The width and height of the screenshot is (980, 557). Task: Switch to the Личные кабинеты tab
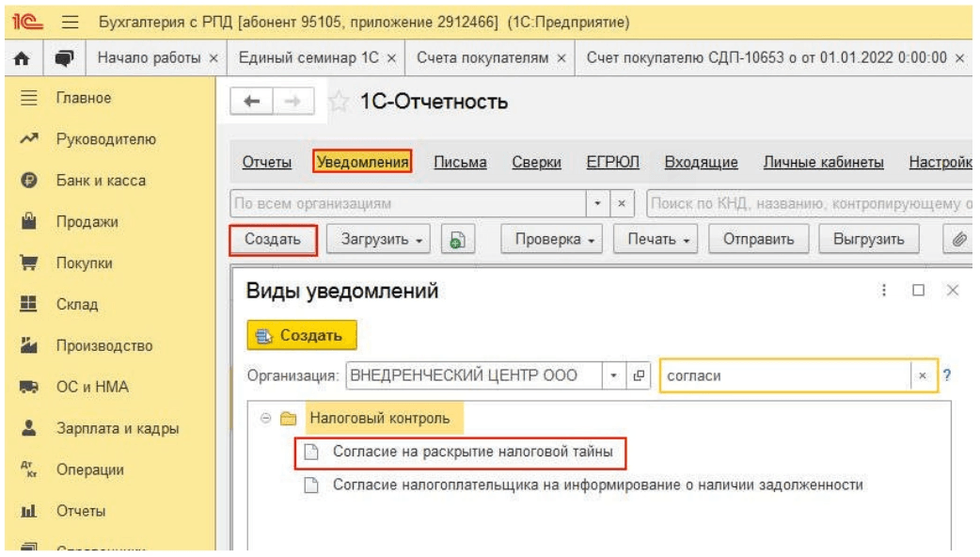pyautogui.click(x=823, y=163)
